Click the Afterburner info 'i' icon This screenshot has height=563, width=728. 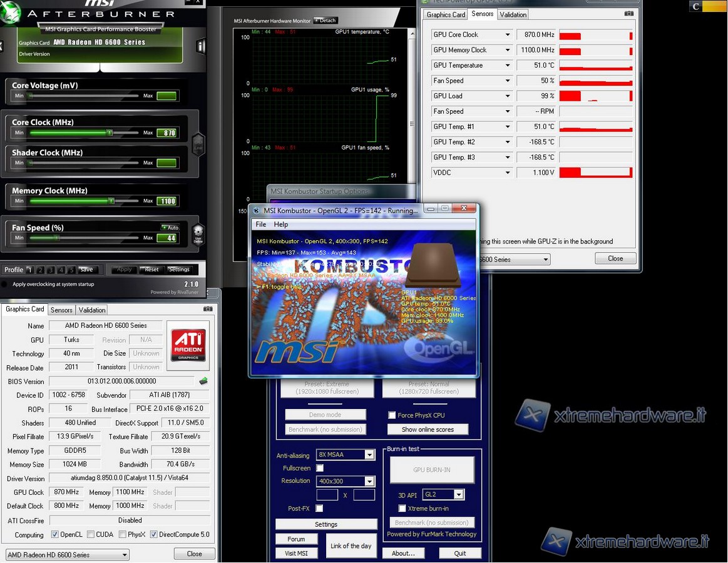[x=200, y=46]
